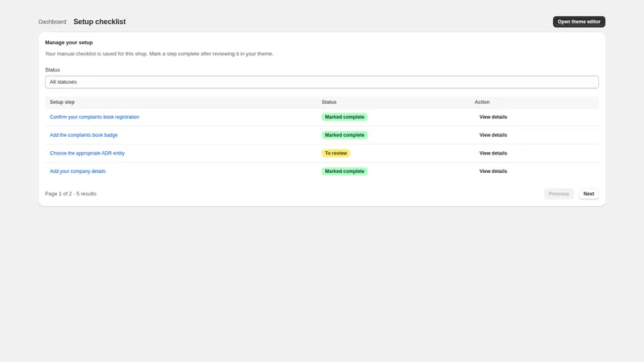Click the Action column header

pyautogui.click(x=482, y=102)
